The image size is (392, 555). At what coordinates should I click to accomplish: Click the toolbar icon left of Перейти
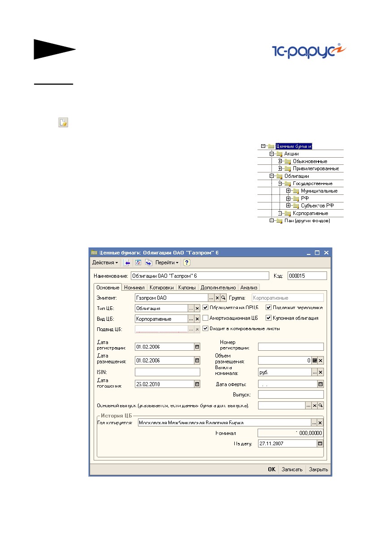coord(148,262)
